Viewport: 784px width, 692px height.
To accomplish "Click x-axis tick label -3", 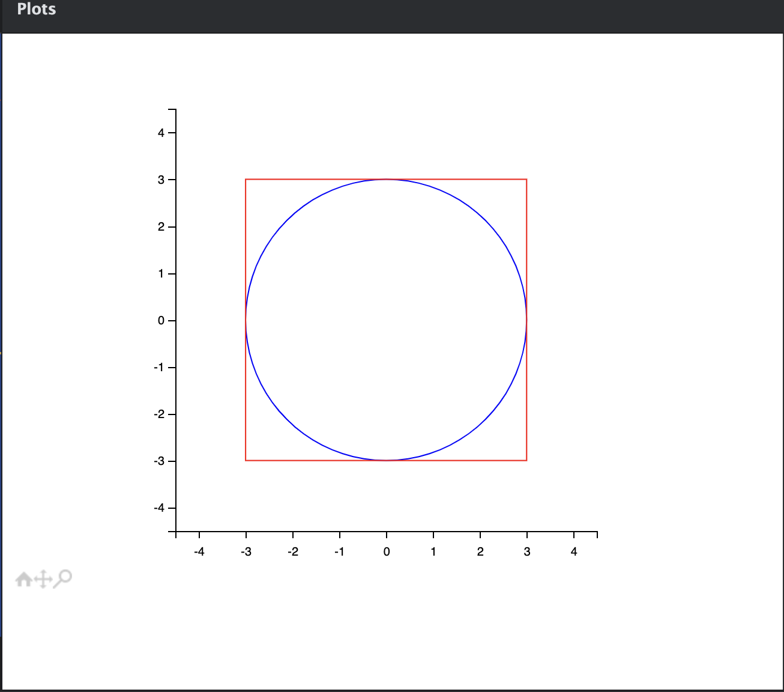I will [x=246, y=551].
